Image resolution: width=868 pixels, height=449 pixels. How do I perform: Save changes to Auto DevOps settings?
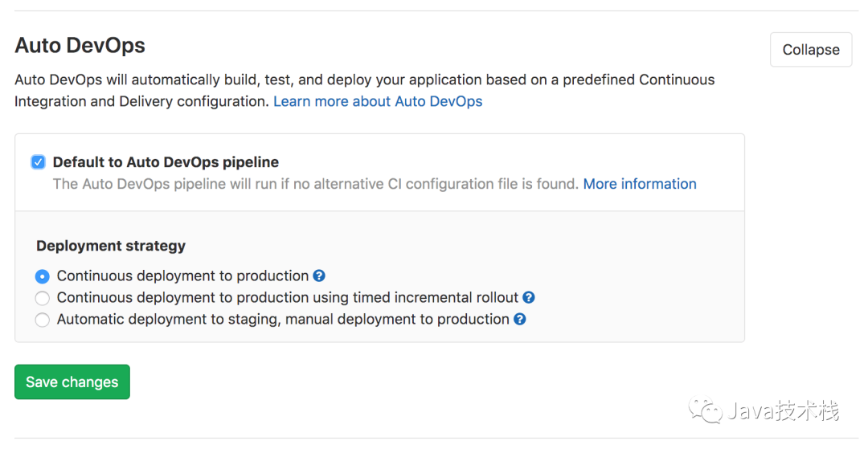point(72,382)
